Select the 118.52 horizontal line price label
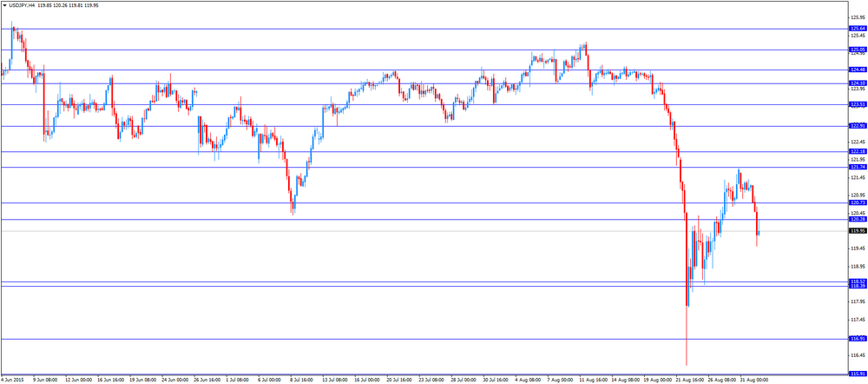The image size is (868, 384). coord(857,281)
